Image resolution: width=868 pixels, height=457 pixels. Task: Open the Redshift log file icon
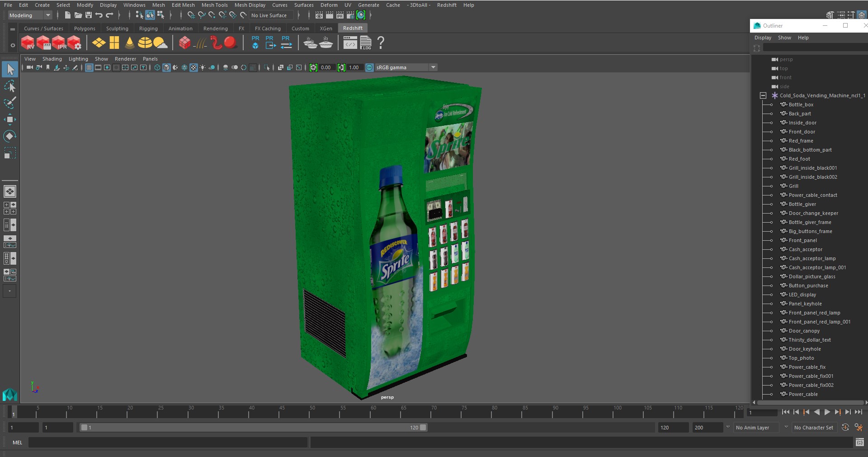(x=365, y=43)
